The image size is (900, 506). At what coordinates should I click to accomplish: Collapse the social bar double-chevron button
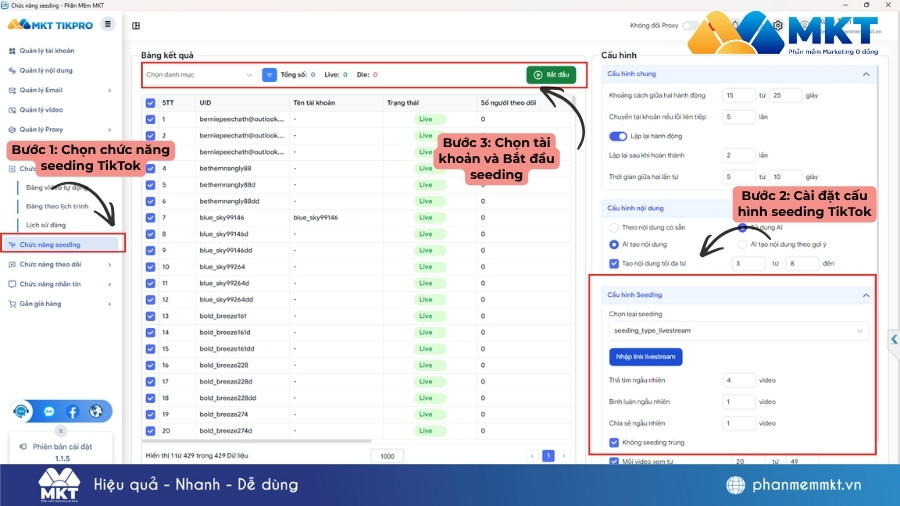pos(61,430)
